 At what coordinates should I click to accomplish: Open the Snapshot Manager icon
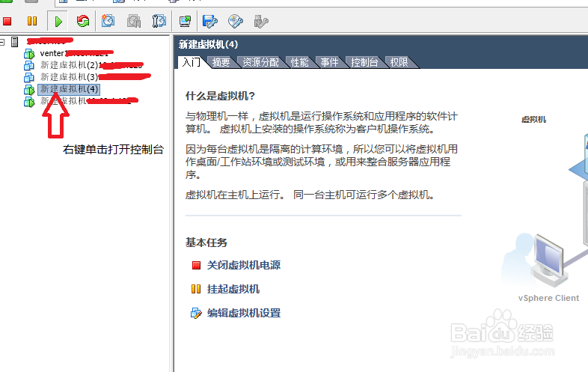tap(159, 21)
